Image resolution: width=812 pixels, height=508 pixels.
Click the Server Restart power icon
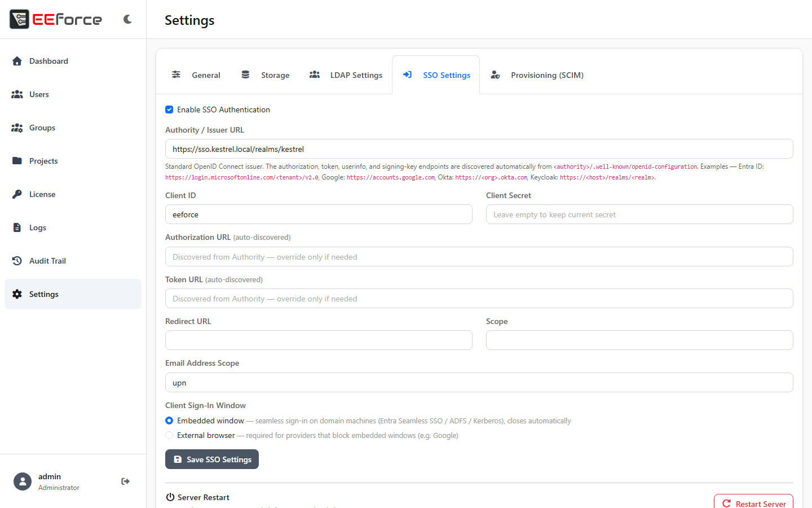(170, 497)
